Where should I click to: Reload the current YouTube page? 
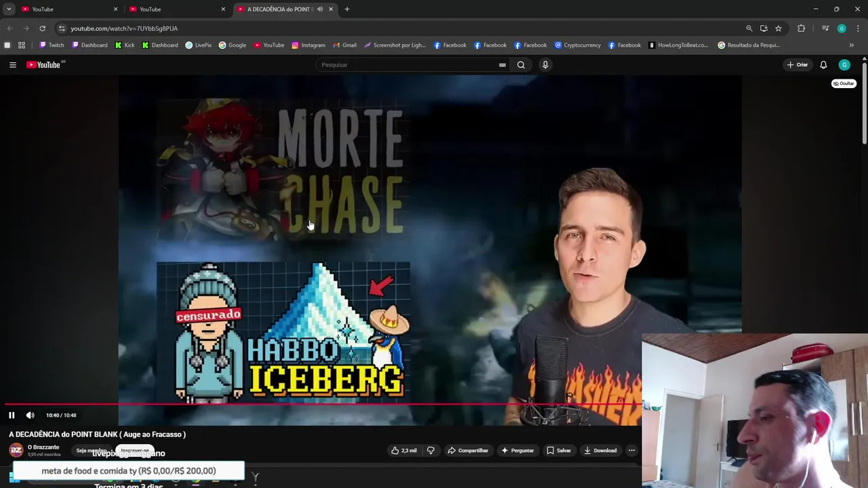click(x=42, y=28)
